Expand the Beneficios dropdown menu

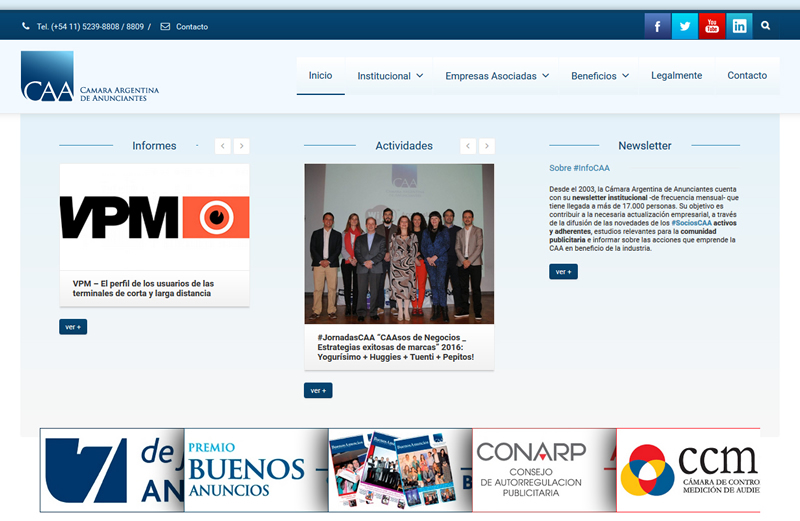pos(599,76)
